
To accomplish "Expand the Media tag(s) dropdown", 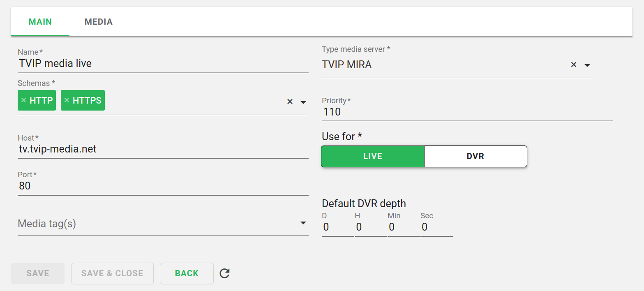I will 303,223.
